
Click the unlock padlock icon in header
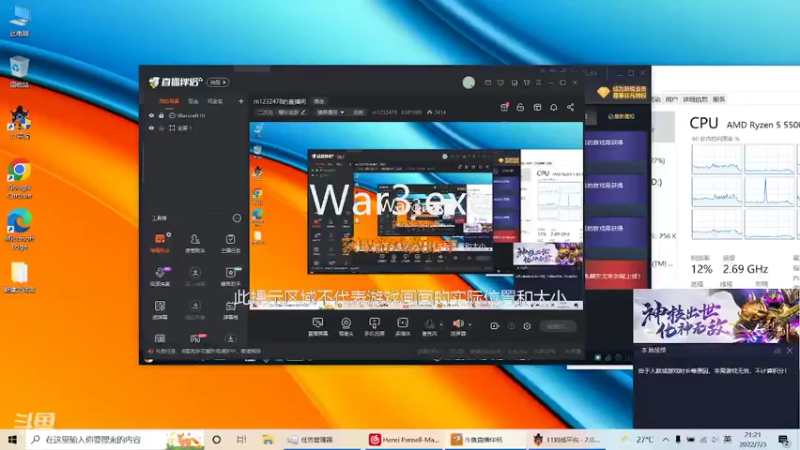click(x=520, y=107)
